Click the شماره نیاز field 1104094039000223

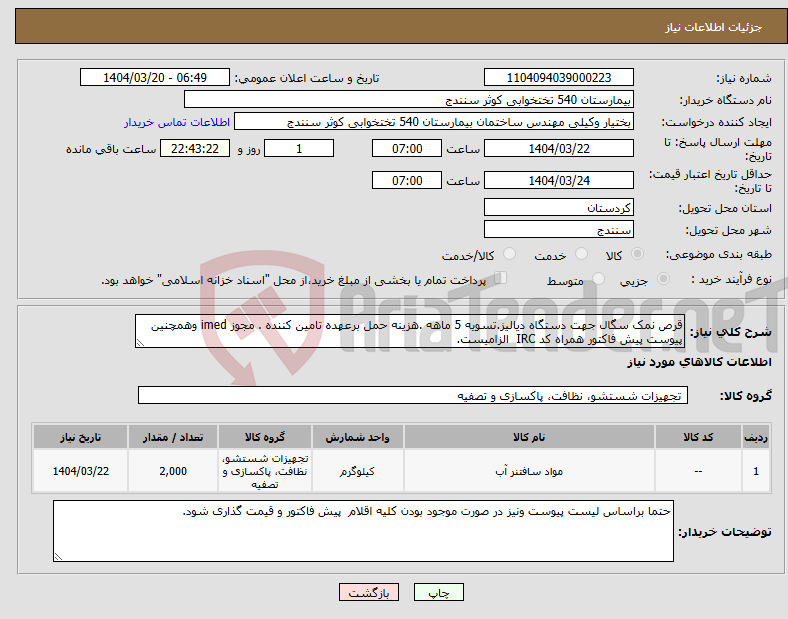click(x=558, y=77)
